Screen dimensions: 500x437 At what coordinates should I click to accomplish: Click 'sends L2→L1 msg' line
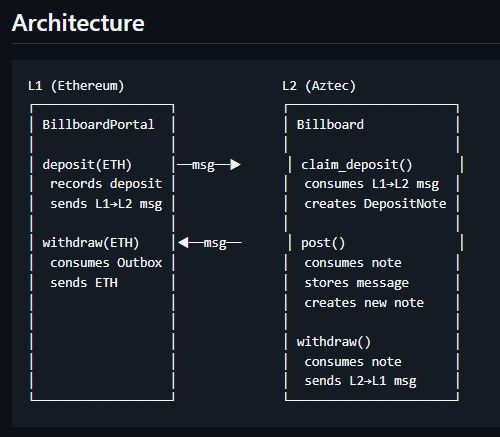[x=360, y=381]
